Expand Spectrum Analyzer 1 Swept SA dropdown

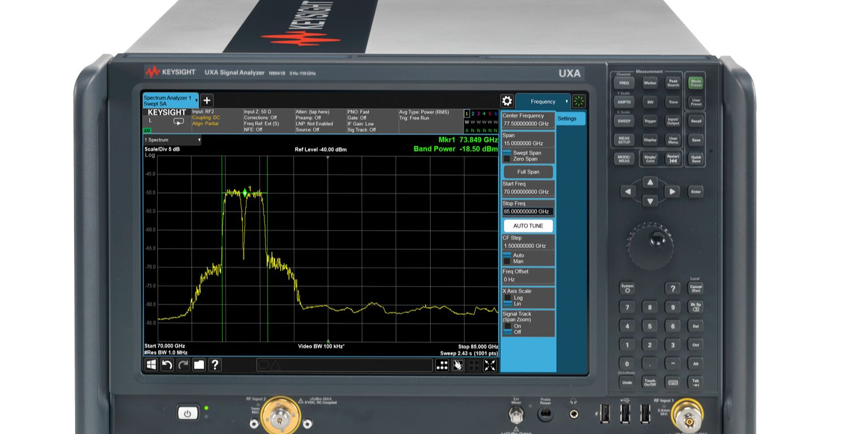(x=197, y=101)
